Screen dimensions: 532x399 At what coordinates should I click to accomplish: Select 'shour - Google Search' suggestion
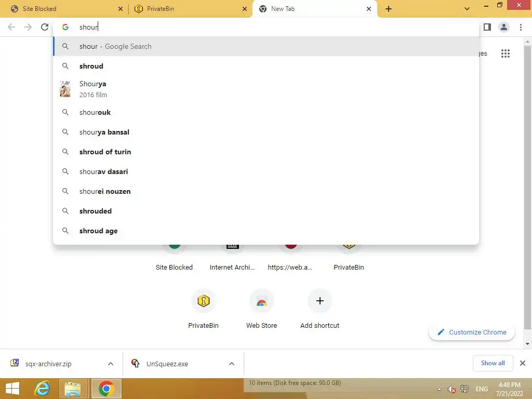pyautogui.click(x=266, y=46)
